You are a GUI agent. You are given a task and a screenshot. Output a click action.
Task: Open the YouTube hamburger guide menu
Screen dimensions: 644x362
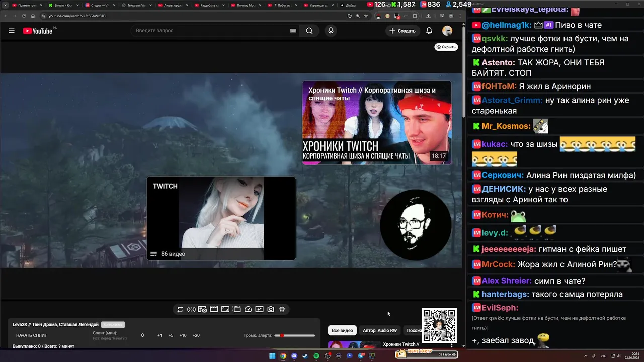(12, 31)
